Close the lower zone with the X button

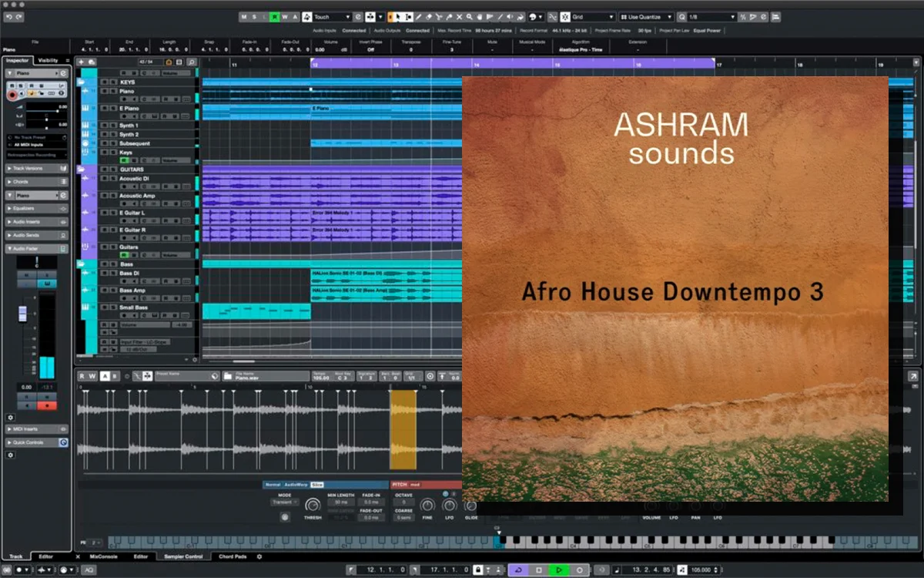(78, 556)
